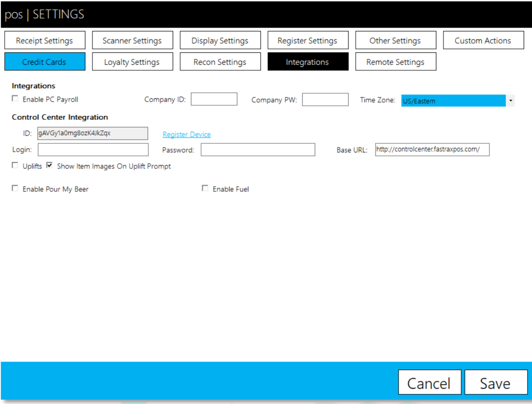Image resolution: width=532 pixels, height=404 pixels.
Task: Select the Base URL text field
Action: point(432,150)
